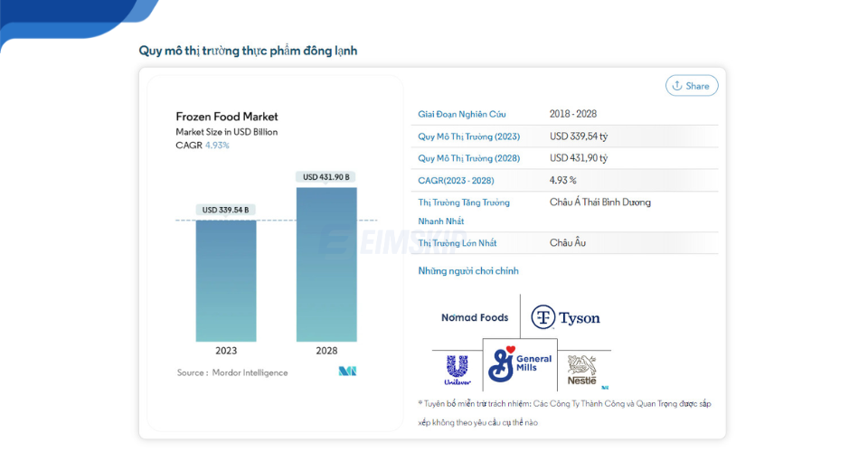Click the 'Châu Âu' value
Image resolution: width=868 pixels, height=452 pixels.
[x=568, y=242]
